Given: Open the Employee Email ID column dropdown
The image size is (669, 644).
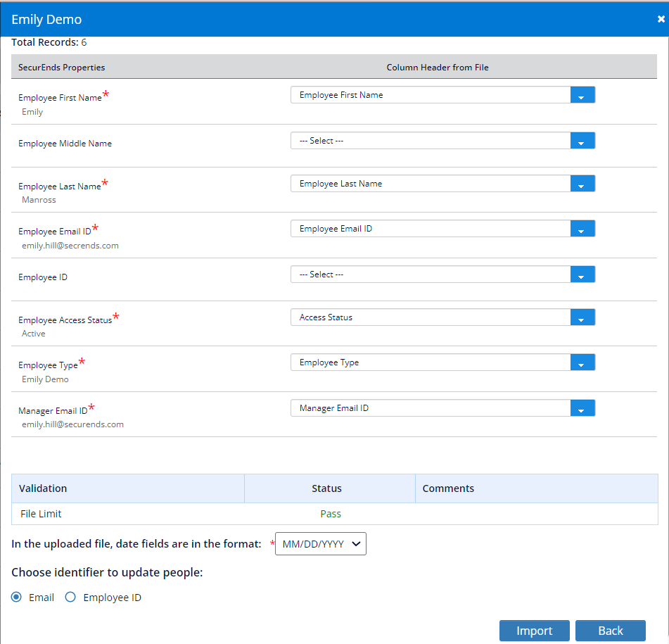Looking at the screenshot, I should point(442,228).
